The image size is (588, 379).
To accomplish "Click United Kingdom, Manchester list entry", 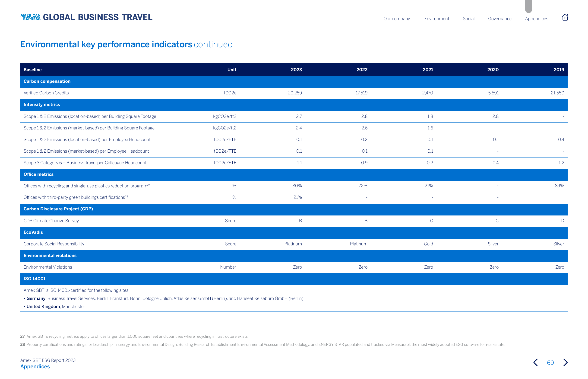I will tap(56, 307).
